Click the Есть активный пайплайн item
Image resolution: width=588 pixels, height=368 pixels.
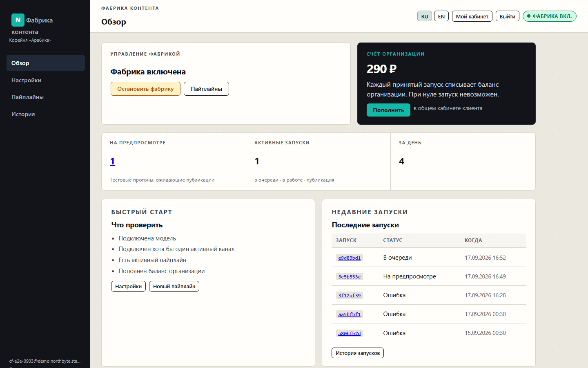152,260
